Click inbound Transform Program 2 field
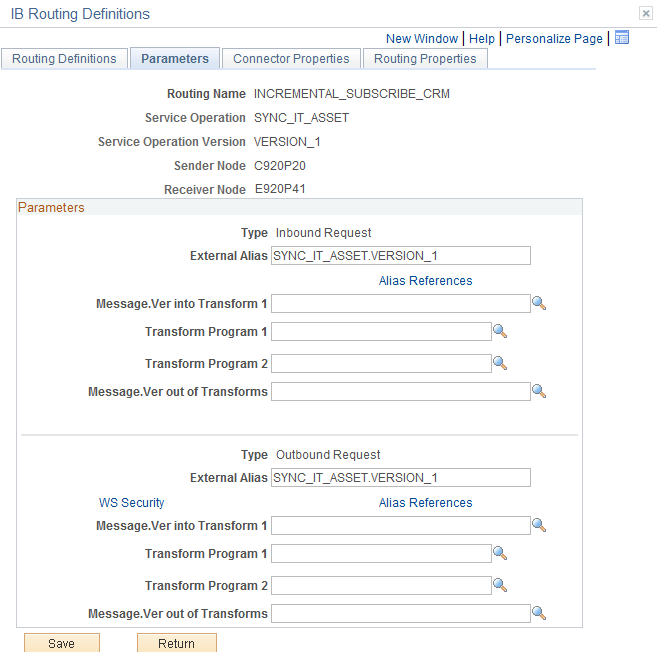This screenshot has width=657, height=652. pos(381,363)
